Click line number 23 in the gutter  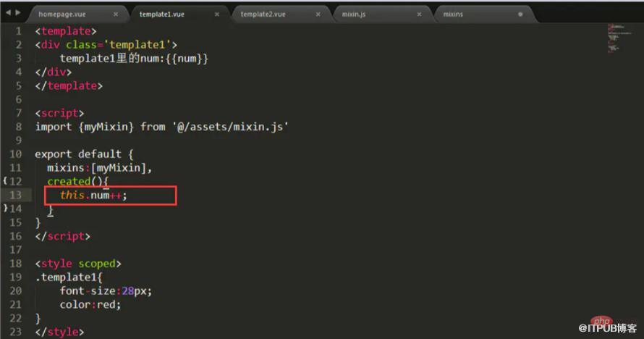coord(16,332)
